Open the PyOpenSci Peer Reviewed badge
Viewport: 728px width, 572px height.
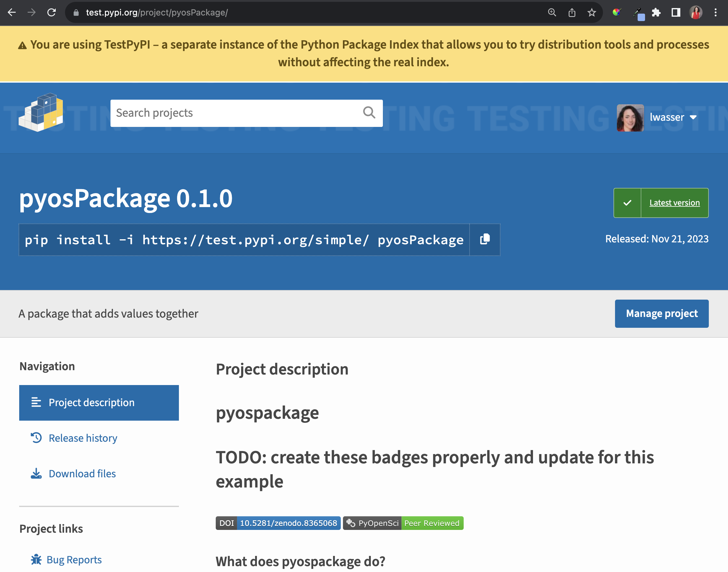403,523
